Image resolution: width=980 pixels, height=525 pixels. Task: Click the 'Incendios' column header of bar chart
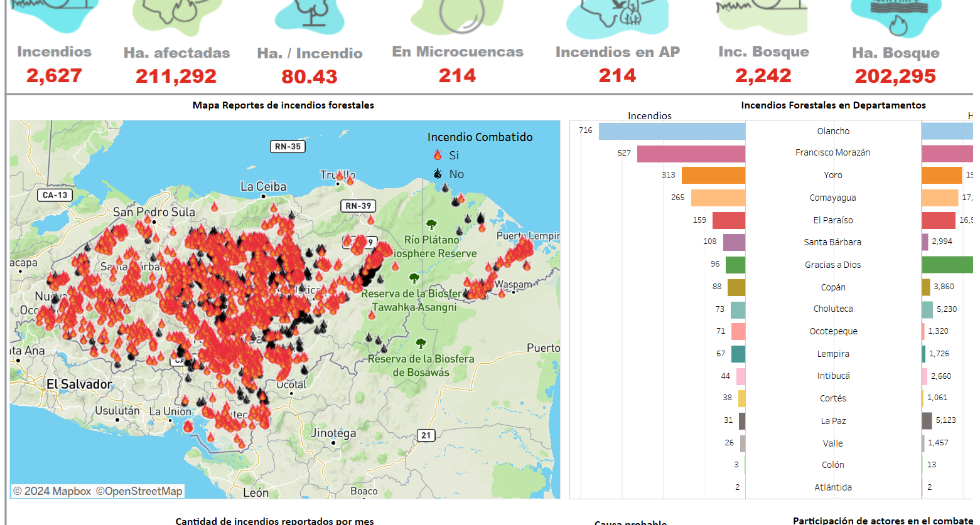tap(650, 115)
